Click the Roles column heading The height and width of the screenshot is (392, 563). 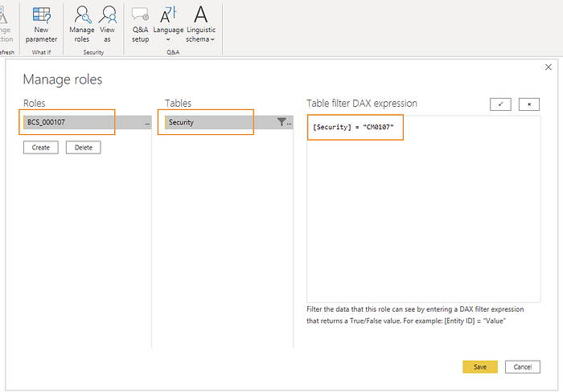pyautogui.click(x=34, y=104)
